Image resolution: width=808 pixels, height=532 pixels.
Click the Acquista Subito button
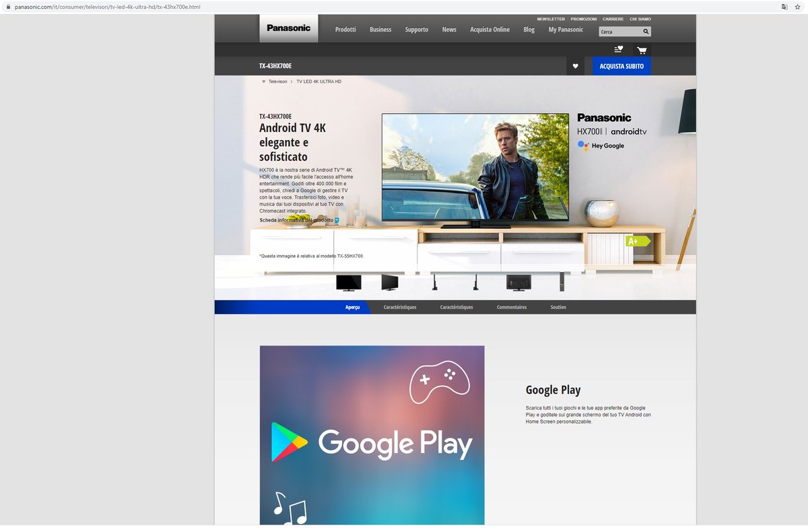621,66
